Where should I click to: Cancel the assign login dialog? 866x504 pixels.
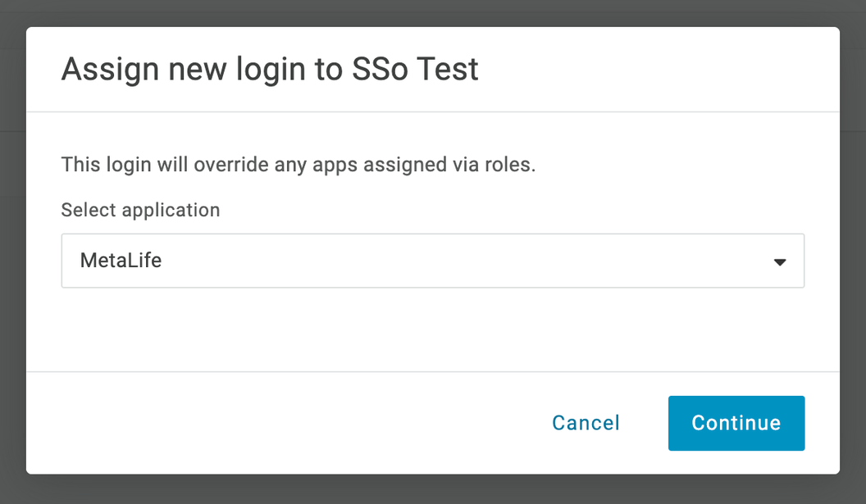pyautogui.click(x=586, y=423)
